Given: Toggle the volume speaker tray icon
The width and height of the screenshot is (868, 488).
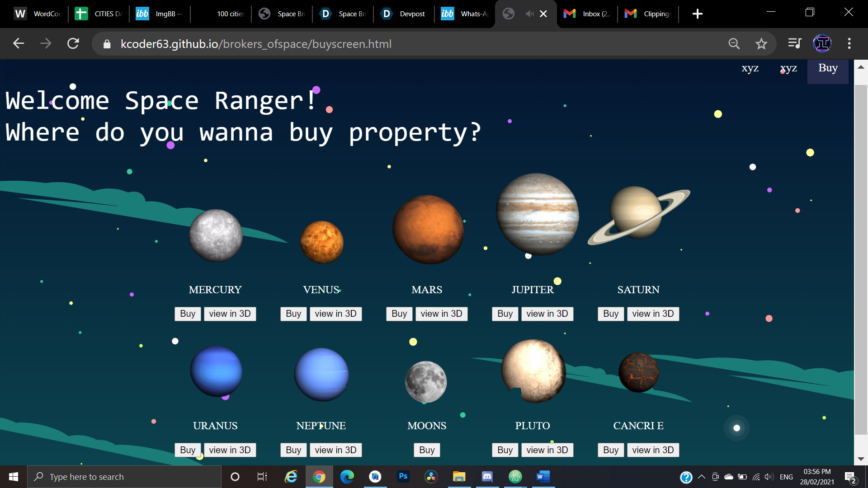Looking at the screenshot, I should (x=769, y=477).
